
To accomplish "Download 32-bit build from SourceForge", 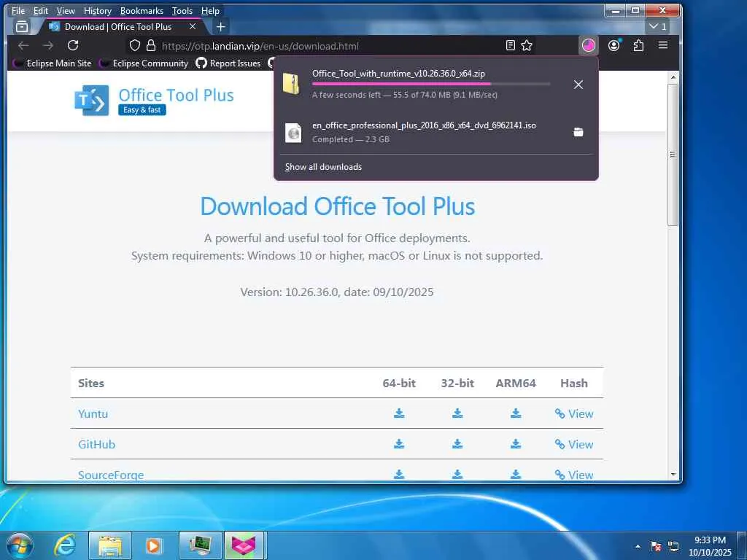I will 457,474.
